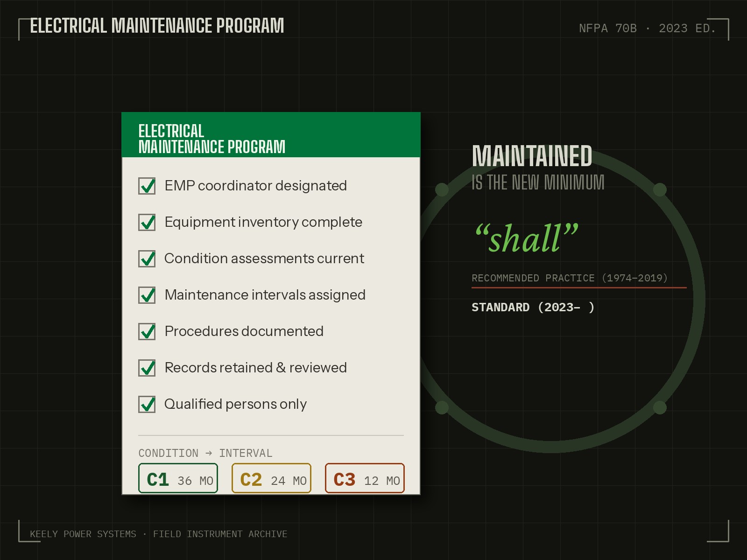
Task: Click the MAINTAINED heading
Action: click(532, 156)
